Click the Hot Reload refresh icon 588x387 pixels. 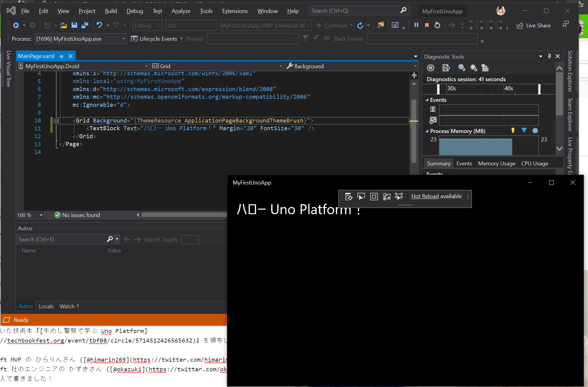360,25
